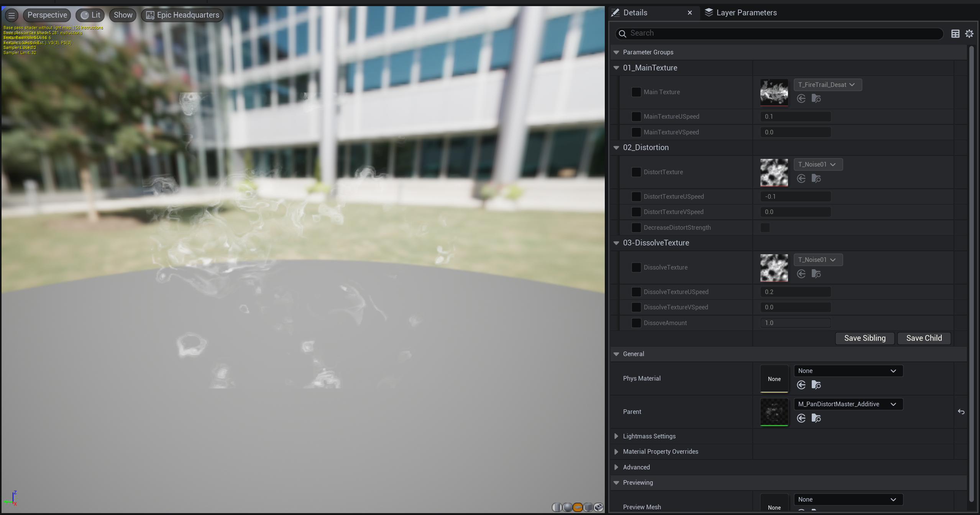Expand the Lightmass Settings section
Viewport: 980px width, 515px height.
click(616, 436)
